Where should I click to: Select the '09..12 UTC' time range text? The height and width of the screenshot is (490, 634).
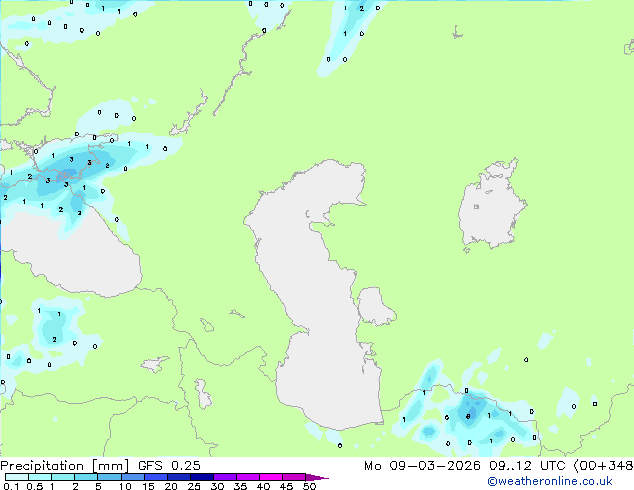pos(527,466)
